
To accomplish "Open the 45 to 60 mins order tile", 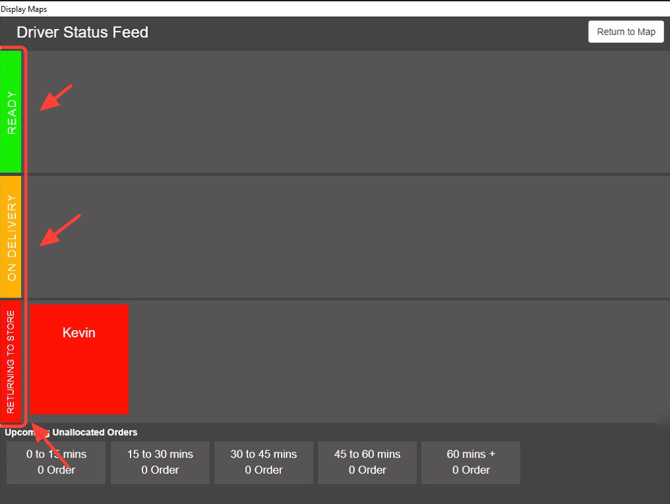I will pos(367,463).
